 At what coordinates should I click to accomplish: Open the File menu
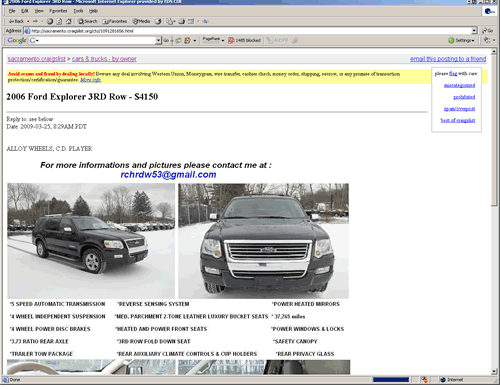click(12, 11)
